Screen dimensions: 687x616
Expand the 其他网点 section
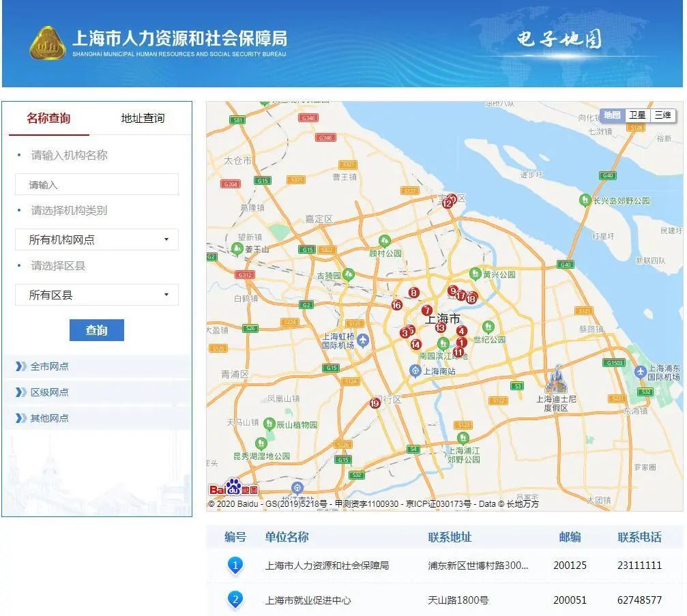coord(98,418)
